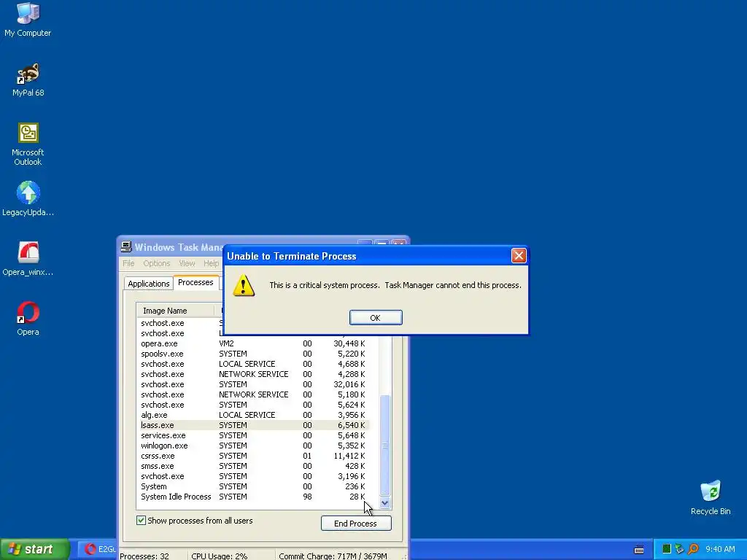Select the System Idle Process row
The width and height of the screenshot is (747, 560).
coord(255,497)
